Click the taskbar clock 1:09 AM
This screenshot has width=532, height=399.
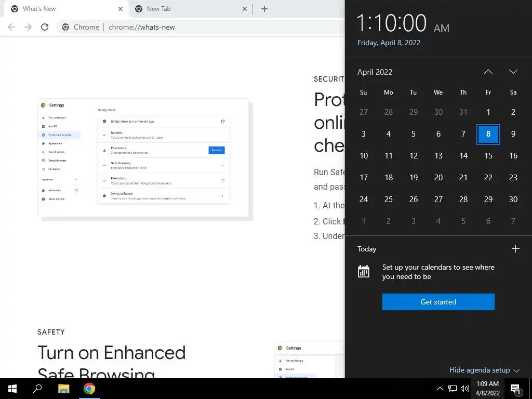[x=487, y=389]
